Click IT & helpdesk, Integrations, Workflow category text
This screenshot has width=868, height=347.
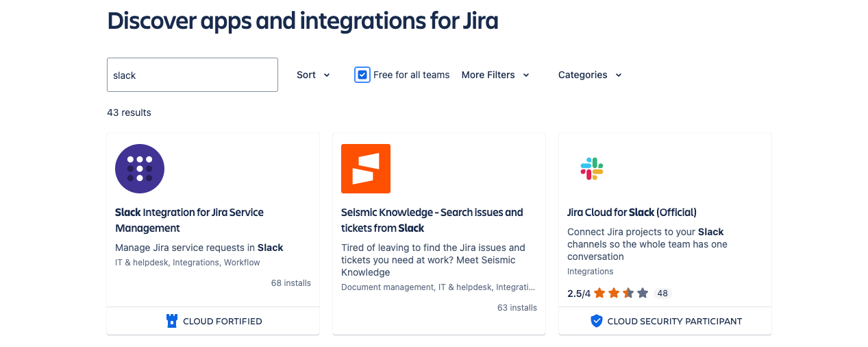[188, 263]
